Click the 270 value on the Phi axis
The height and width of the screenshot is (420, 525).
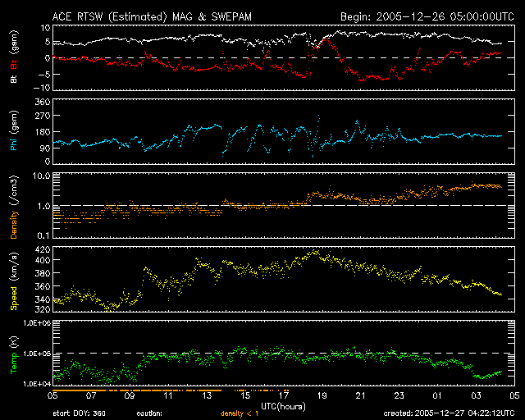tap(43, 116)
